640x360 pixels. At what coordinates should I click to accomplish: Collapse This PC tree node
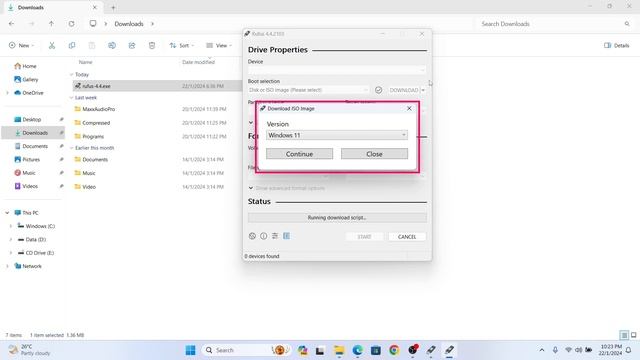coord(7,213)
